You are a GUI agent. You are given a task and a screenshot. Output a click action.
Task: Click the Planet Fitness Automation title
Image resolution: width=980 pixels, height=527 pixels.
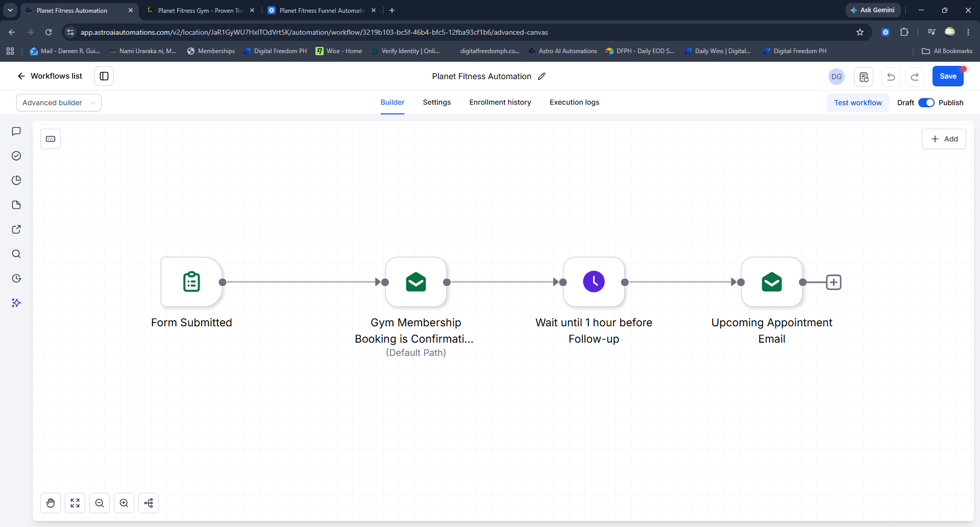pyautogui.click(x=481, y=76)
